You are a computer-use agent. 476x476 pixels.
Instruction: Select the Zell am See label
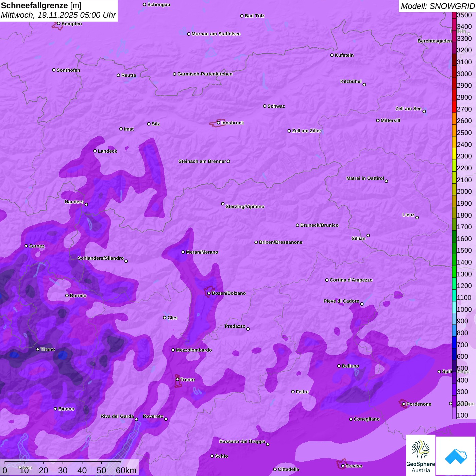click(408, 108)
